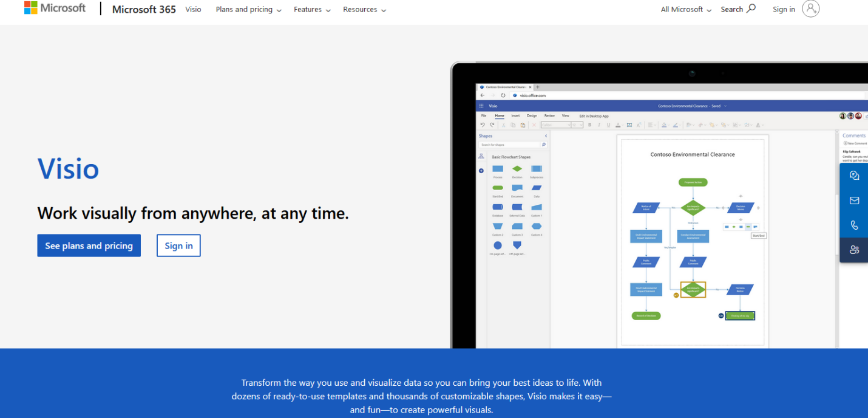Open the font name combo box in preview
868x418 pixels.
(x=555, y=125)
